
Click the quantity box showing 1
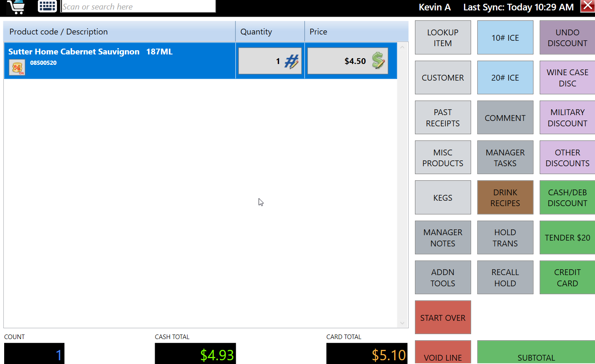point(270,61)
